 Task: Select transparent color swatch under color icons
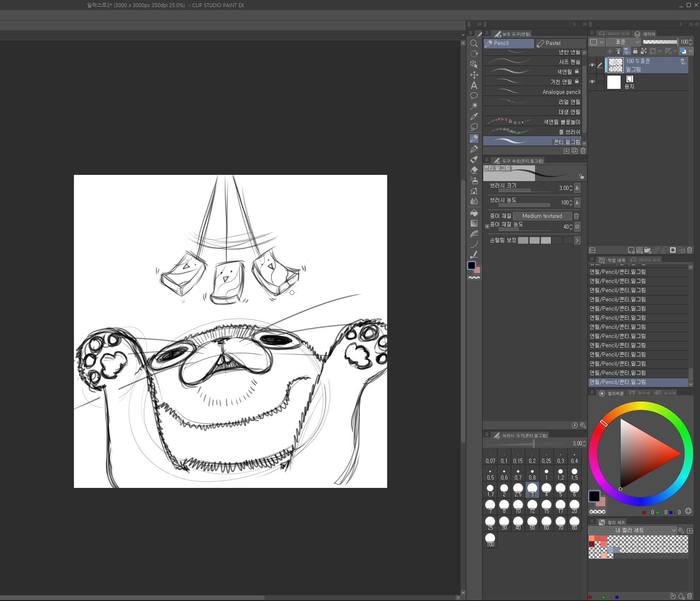[474, 278]
